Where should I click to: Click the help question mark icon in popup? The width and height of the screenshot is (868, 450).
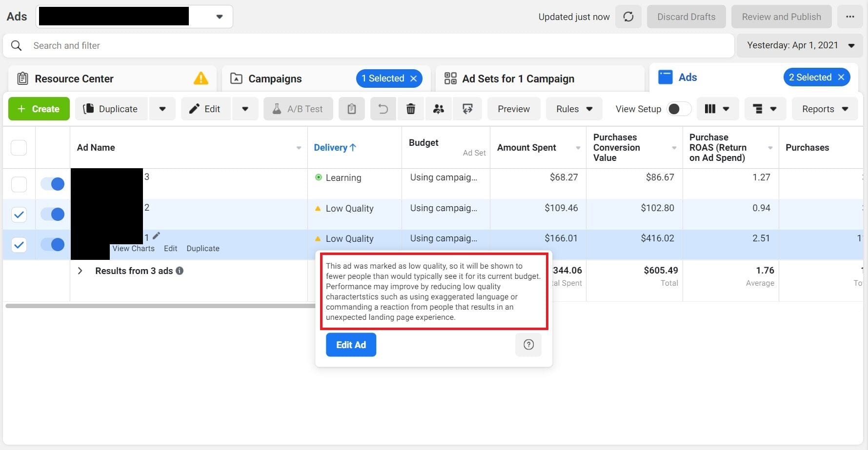[x=528, y=345]
